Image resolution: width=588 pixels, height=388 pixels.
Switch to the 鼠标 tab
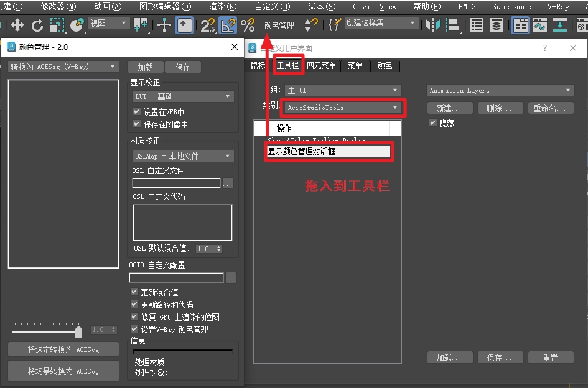point(258,66)
